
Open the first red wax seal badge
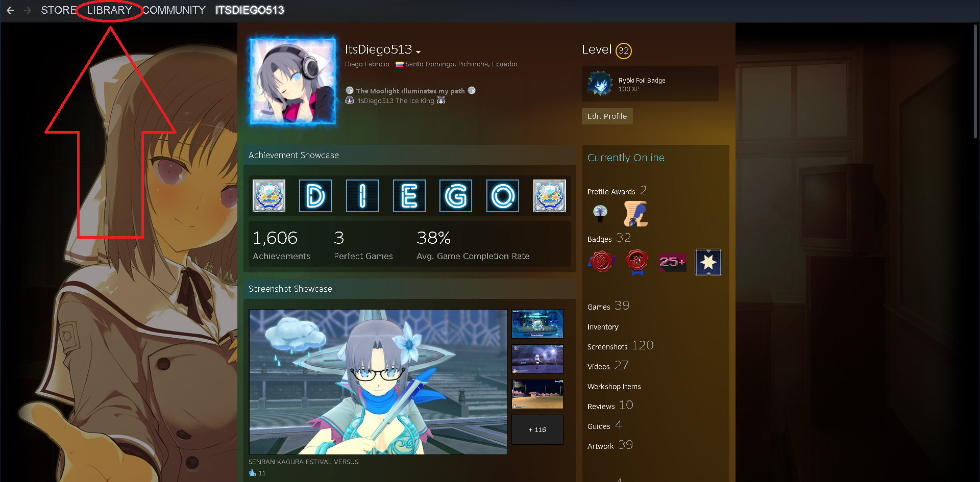tap(601, 262)
